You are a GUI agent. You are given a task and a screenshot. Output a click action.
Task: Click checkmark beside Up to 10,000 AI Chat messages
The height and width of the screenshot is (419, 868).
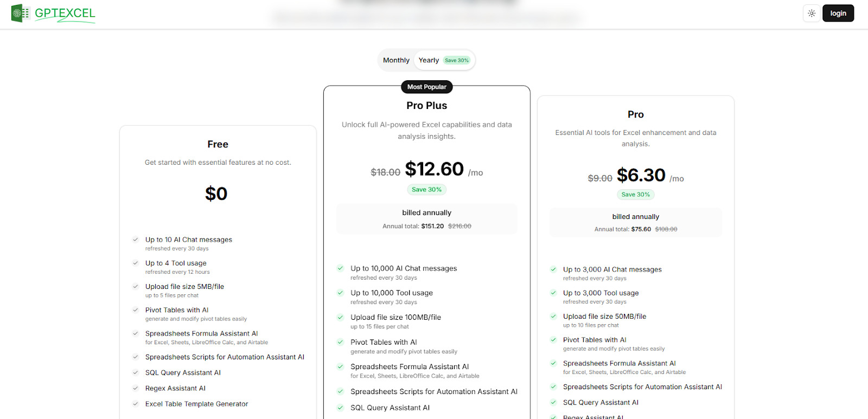tap(340, 268)
